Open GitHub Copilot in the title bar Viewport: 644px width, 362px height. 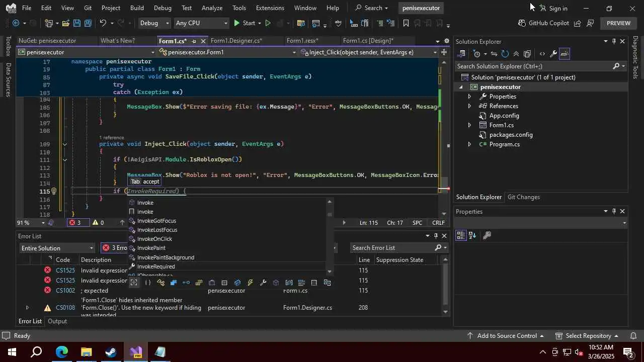(x=543, y=23)
